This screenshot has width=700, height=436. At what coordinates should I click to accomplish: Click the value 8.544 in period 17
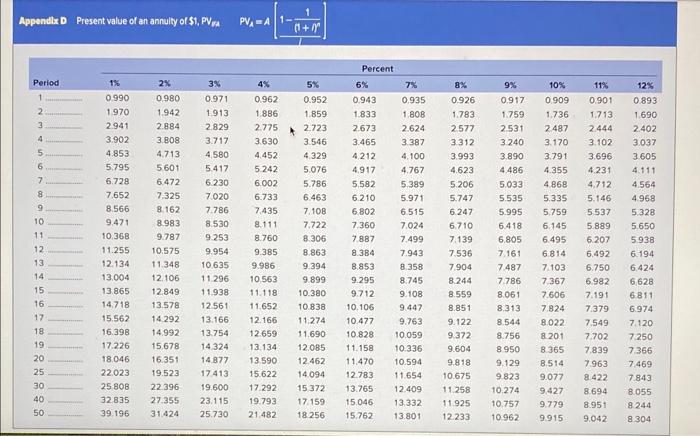[x=508, y=322]
